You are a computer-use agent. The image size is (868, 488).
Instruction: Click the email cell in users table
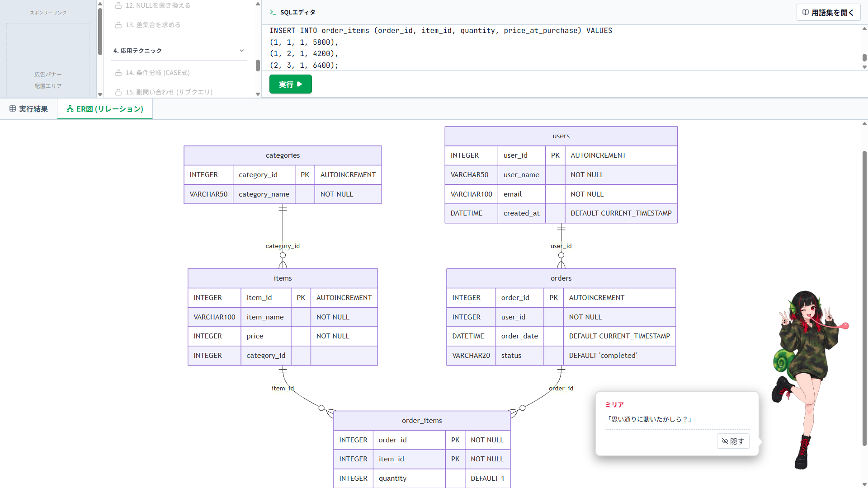pyautogui.click(x=522, y=194)
